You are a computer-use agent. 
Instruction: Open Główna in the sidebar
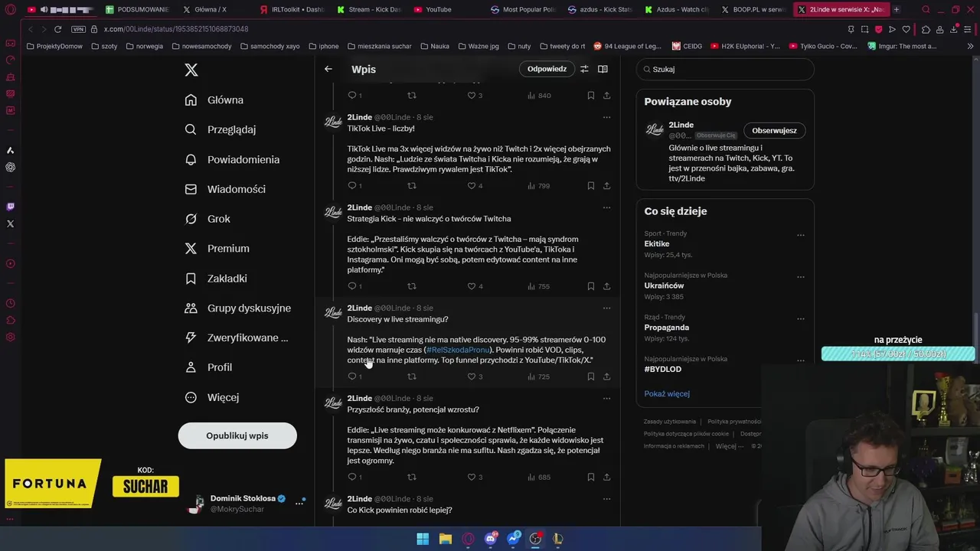[x=214, y=100]
